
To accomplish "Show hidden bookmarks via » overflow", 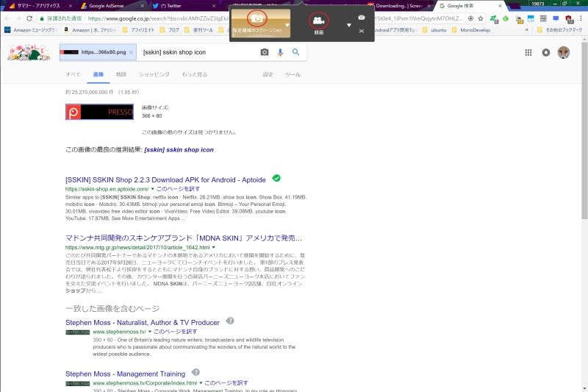I will pyautogui.click(x=527, y=30).
